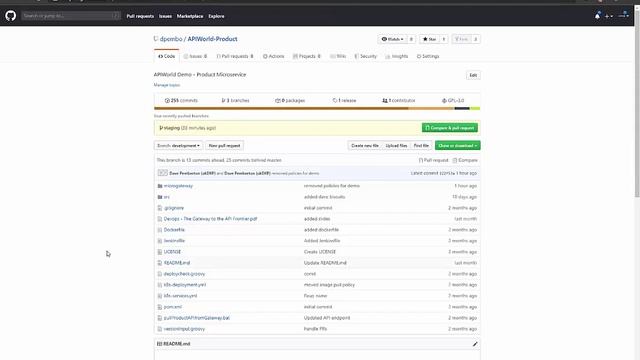Image resolution: width=640 pixels, height=360 pixels.
Task: Star the repository
Action: pos(429,39)
